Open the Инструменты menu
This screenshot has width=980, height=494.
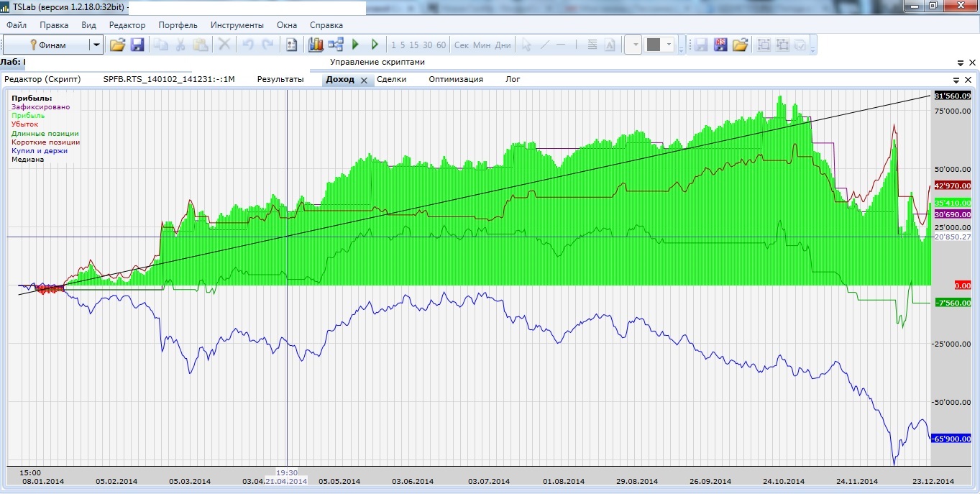(237, 25)
